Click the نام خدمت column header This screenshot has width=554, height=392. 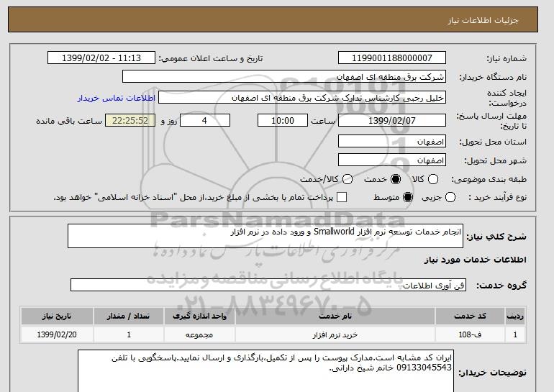(x=335, y=316)
